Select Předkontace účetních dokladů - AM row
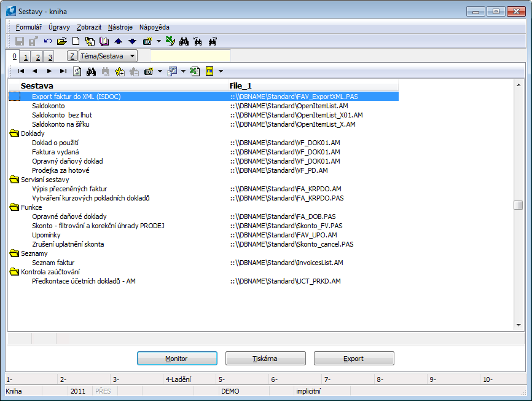 pos(203,281)
